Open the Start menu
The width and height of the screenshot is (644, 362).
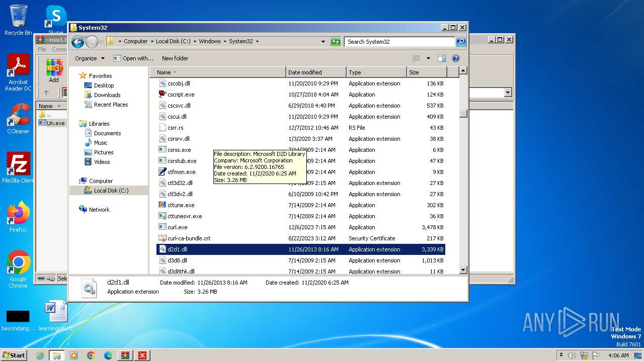pyautogui.click(x=14, y=355)
